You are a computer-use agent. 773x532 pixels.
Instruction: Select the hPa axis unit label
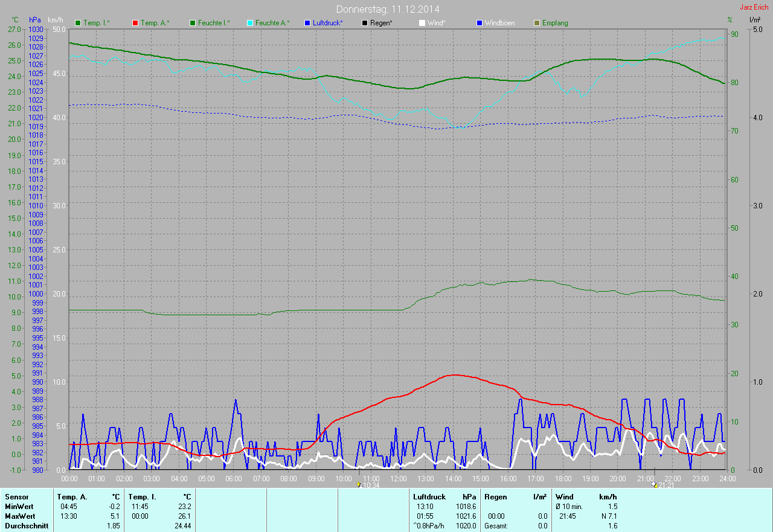click(34, 20)
